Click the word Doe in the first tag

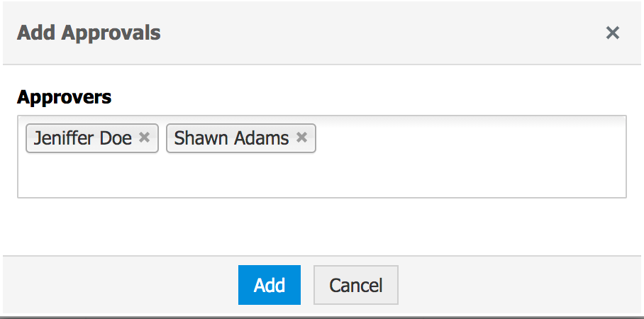116,138
